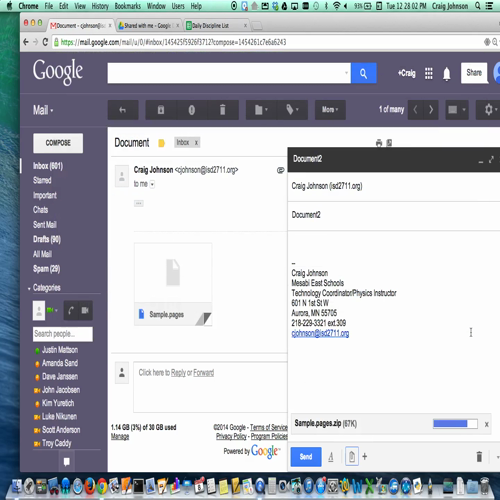Click the attach files paperclip icon
Image resolution: width=500 pixels, height=500 pixels.
point(352,457)
